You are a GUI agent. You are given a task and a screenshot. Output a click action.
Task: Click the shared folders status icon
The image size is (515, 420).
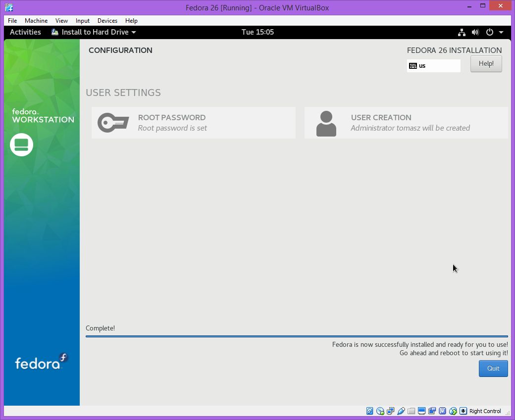[411, 411]
